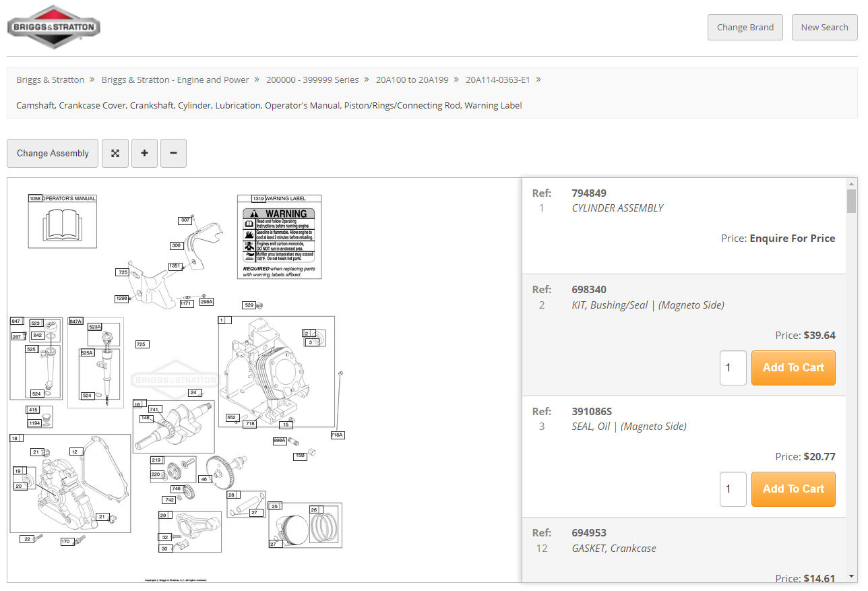Open the Change Assembly selector

[x=53, y=153]
